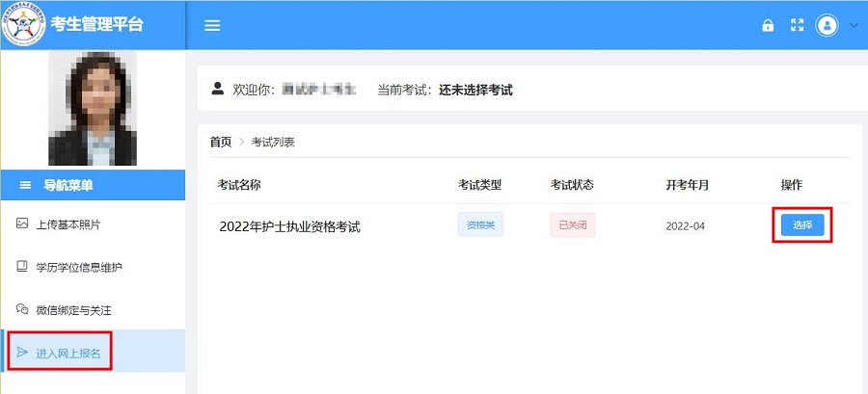Click the 选择 button for the exam
This screenshot has width=868, height=394.
[802, 224]
